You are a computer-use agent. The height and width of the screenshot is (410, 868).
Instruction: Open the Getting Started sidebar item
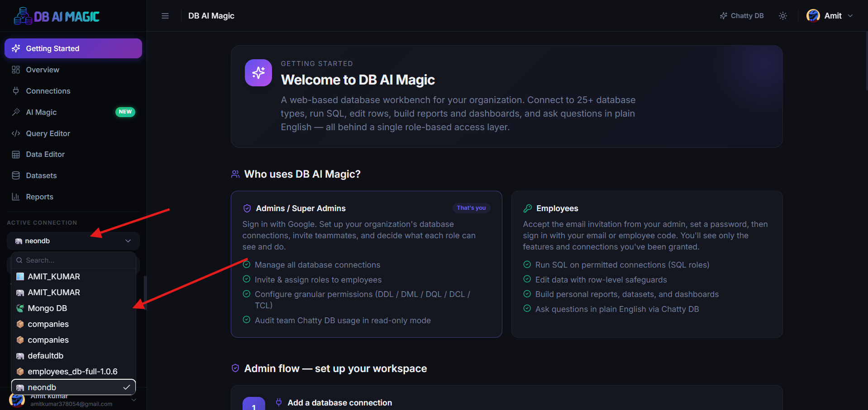[73, 48]
